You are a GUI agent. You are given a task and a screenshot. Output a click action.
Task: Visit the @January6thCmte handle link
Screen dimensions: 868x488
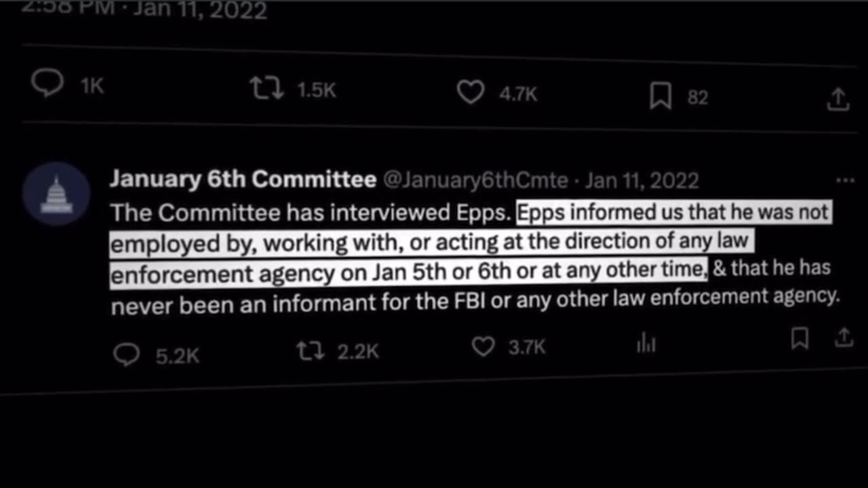[x=475, y=180]
